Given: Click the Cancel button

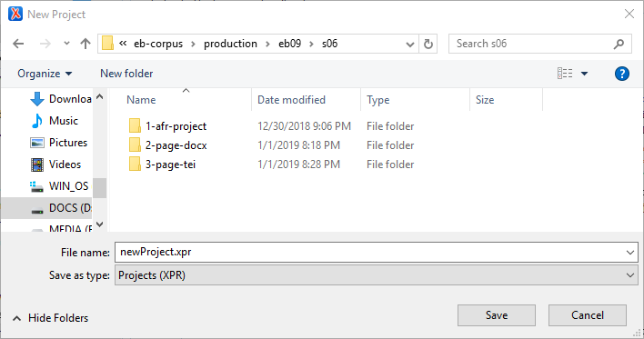Looking at the screenshot, I should (x=588, y=315).
